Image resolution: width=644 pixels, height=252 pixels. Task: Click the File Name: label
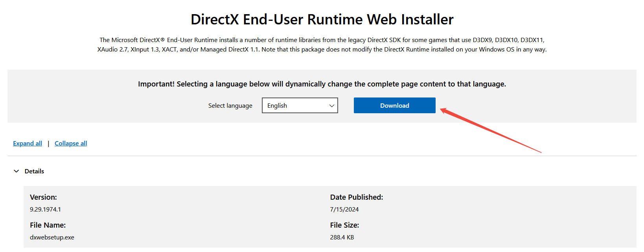(48, 225)
